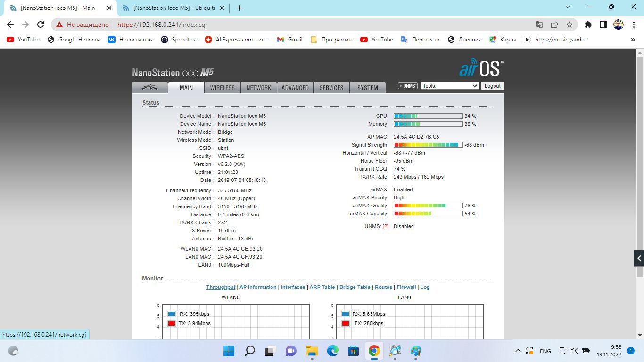Expand the side panel arrow at the page edge

[x=639, y=258]
